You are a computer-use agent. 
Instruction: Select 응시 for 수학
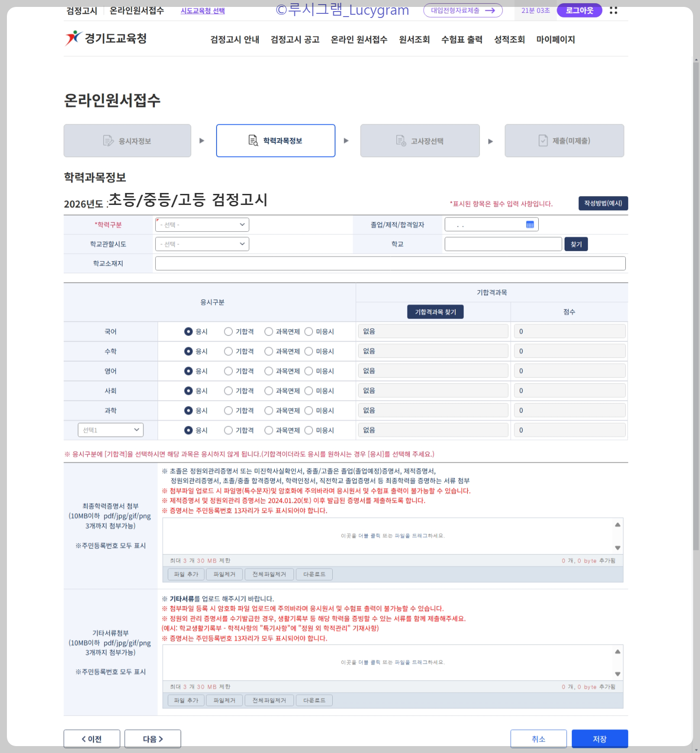coord(188,351)
